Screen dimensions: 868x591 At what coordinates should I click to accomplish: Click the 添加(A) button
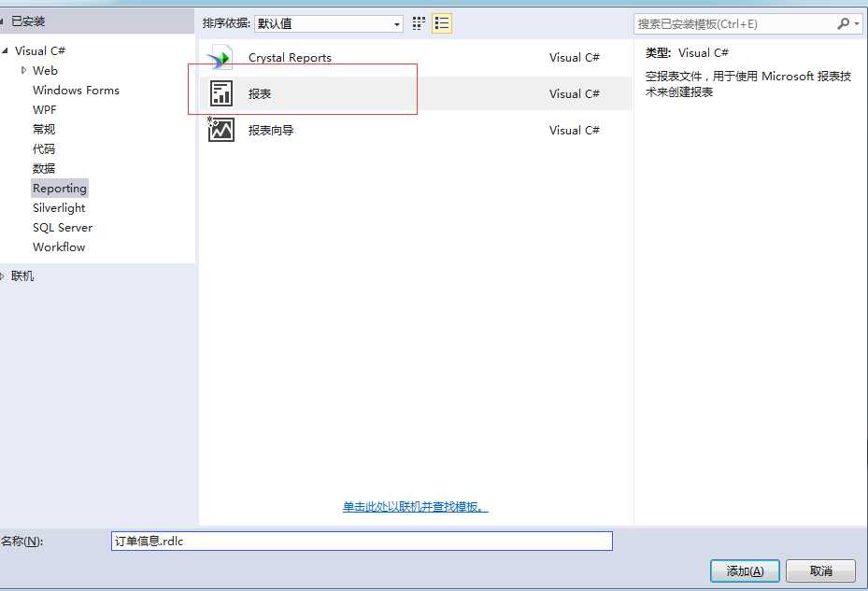pyautogui.click(x=745, y=570)
